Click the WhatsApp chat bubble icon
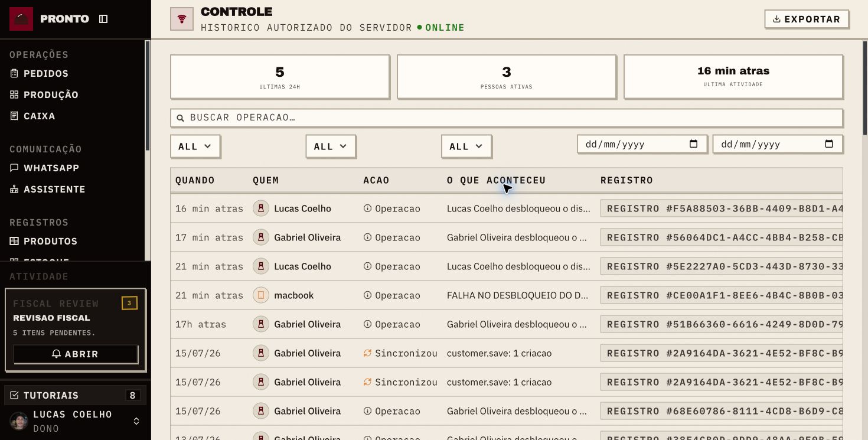The width and height of the screenshot is (868, 440). [x=14, y=168]
